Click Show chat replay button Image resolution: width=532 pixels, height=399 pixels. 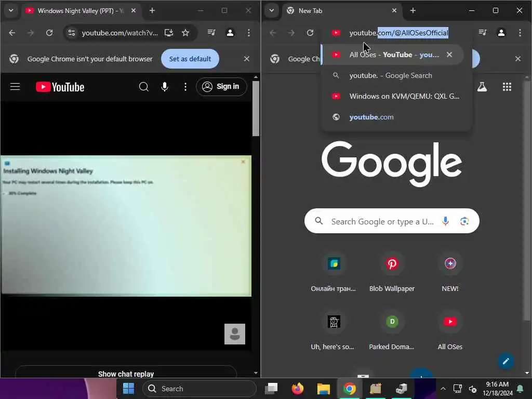(126, 374)
